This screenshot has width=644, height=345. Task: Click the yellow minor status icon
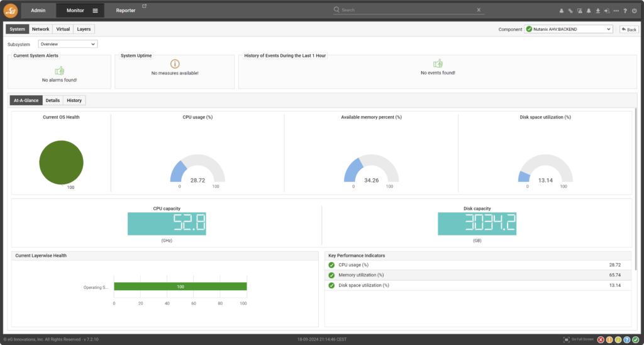(618, 340)
